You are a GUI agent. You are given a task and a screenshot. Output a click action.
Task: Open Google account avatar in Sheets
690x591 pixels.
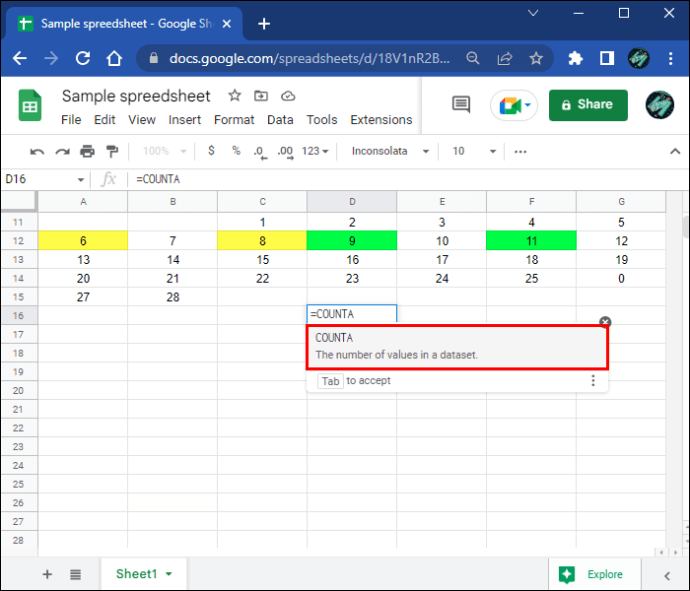click(659, 105)
